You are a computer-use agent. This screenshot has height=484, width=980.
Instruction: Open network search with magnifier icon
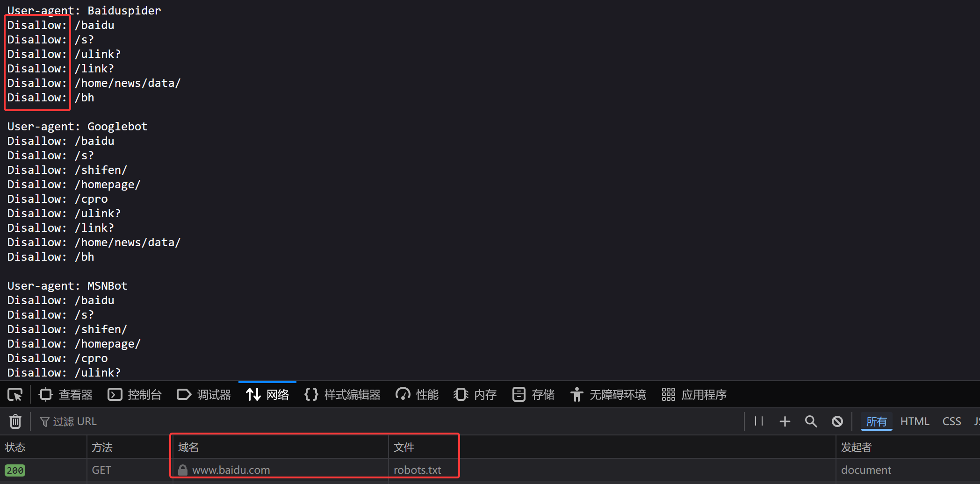point(811,421)
